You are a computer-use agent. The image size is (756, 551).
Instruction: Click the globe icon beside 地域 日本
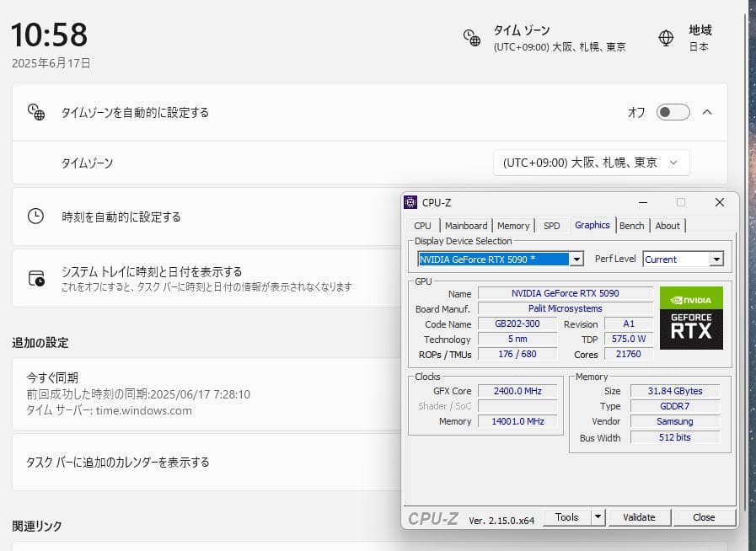coord(666,38)
